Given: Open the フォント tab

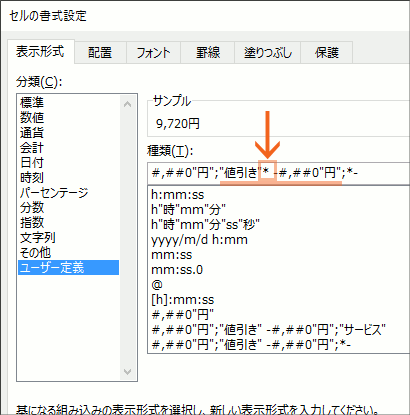Looking at the screenshot, I should [153, 53].
